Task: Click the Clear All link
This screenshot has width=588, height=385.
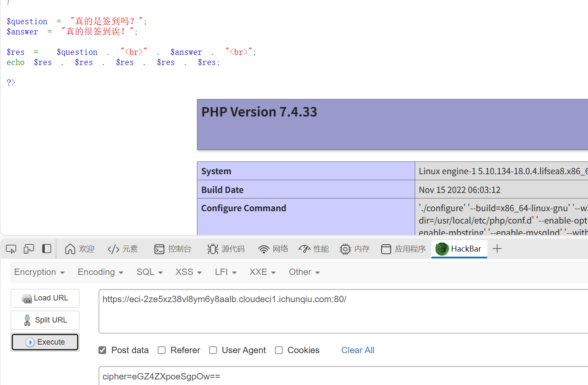Action: 357,350
